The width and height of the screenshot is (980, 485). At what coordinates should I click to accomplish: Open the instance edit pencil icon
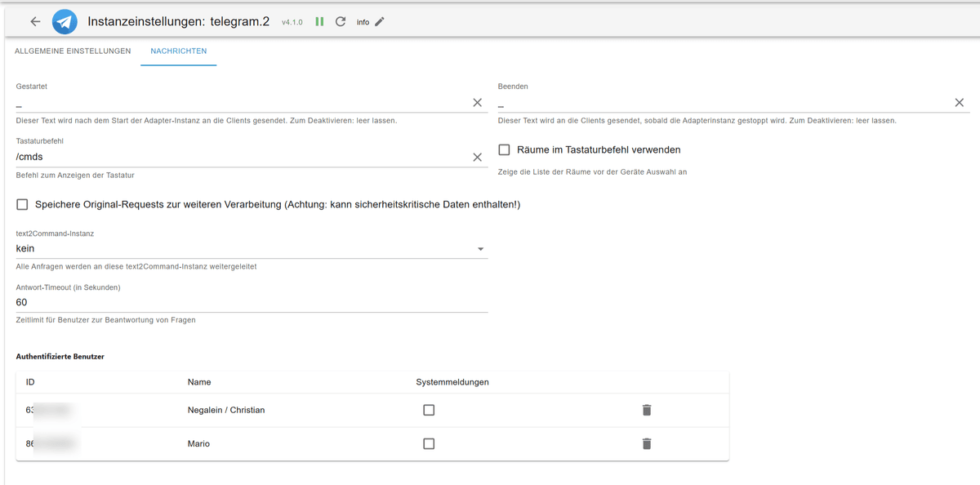click(x=376, y=22)
